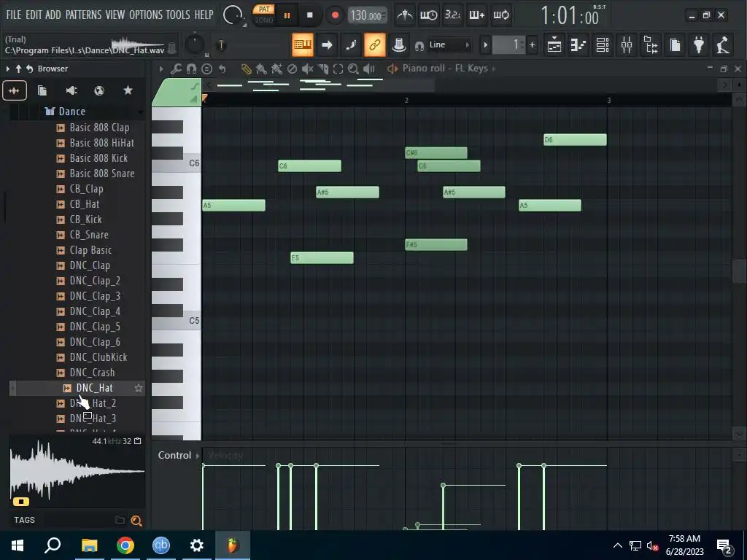Open the FILE menu

tap(13, 15)
